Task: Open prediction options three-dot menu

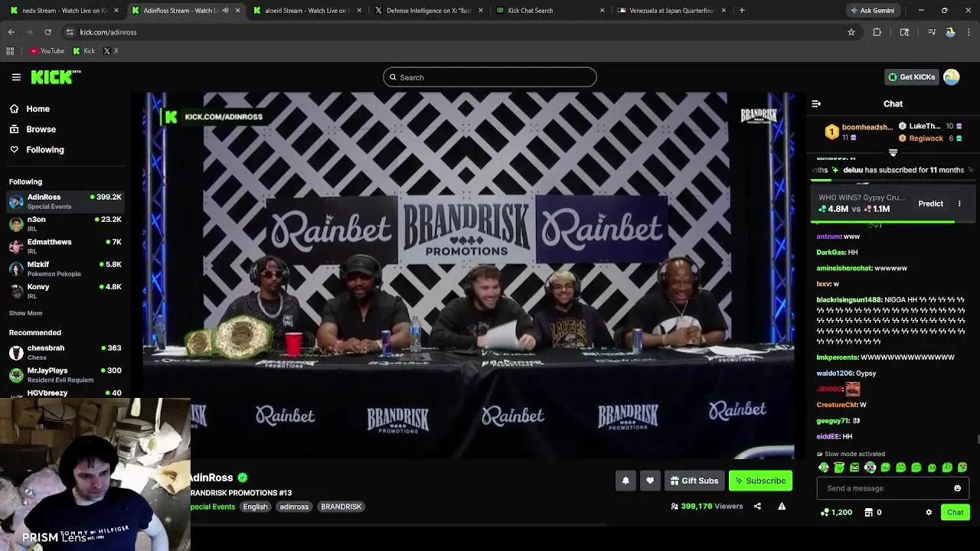Action: tap(959, 204)
